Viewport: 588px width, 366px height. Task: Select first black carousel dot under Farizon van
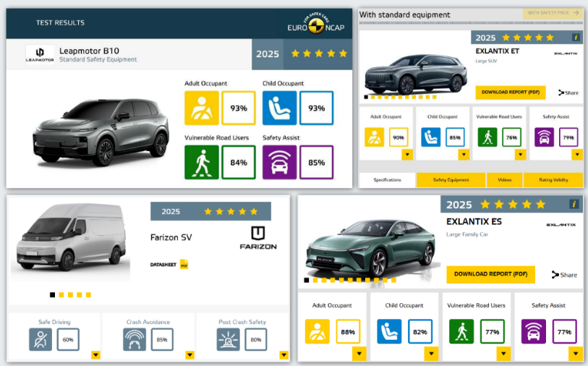53,294
